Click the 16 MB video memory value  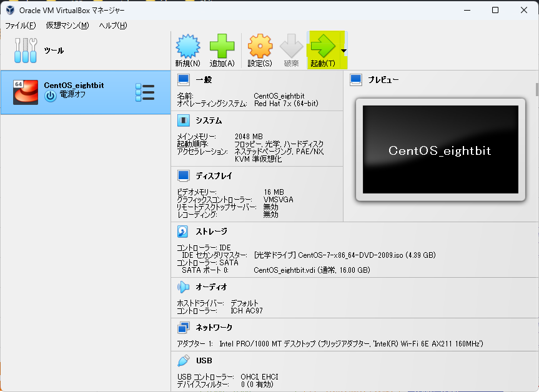click(274, 192)
